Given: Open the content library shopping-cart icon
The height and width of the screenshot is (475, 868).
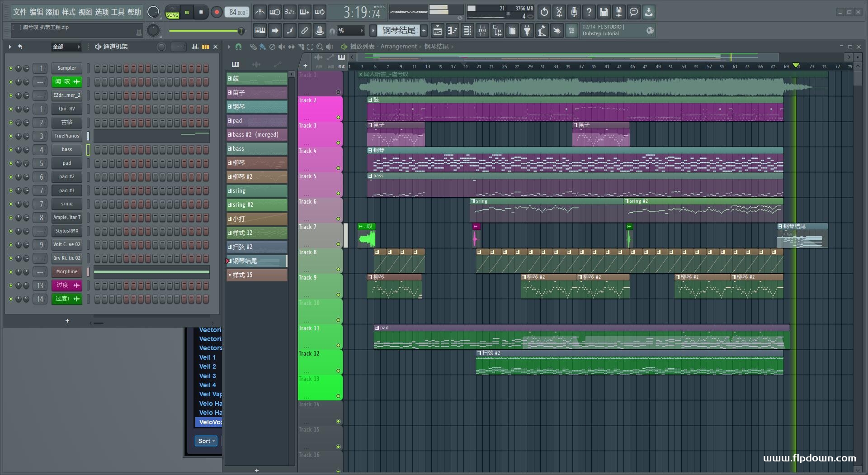Looking at the screenshot, I should 571,31.
